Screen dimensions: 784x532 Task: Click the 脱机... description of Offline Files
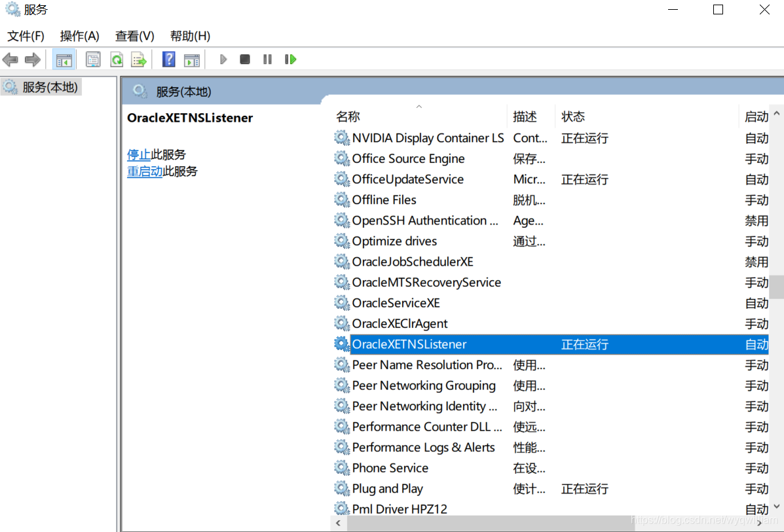[x=529, y=200]
